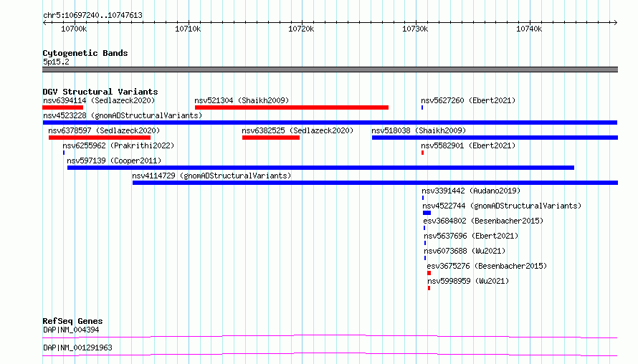Click the RefSeq Genes track title
Screen dimensions: 638x364
72,321
